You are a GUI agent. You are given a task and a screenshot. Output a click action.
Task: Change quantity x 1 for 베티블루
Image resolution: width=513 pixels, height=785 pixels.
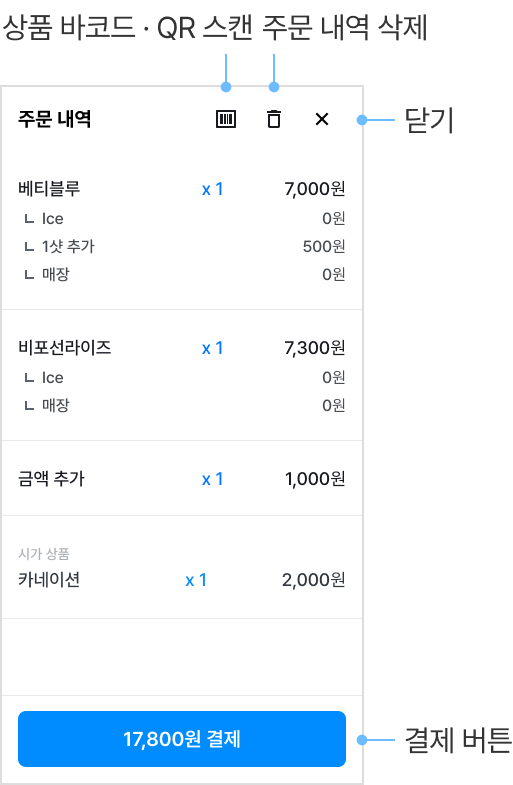pos(212,189)
